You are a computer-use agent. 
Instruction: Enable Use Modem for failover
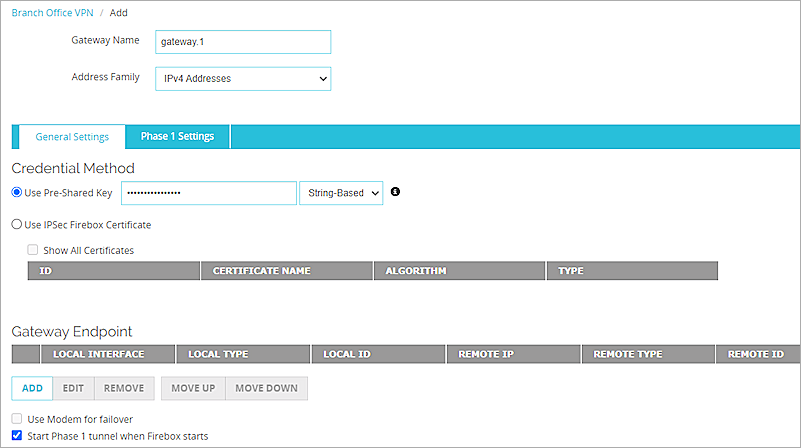pos(17,419)
